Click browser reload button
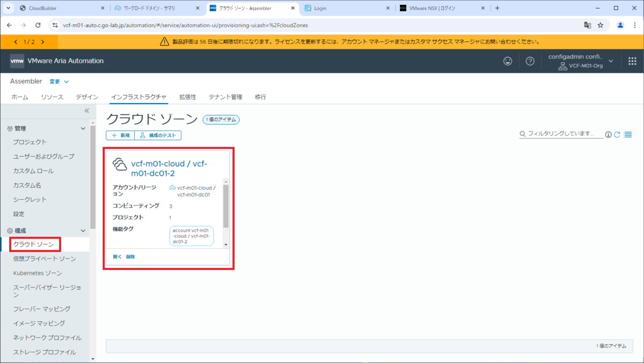This screenshot has height=363, width=644. pos(38,25)
